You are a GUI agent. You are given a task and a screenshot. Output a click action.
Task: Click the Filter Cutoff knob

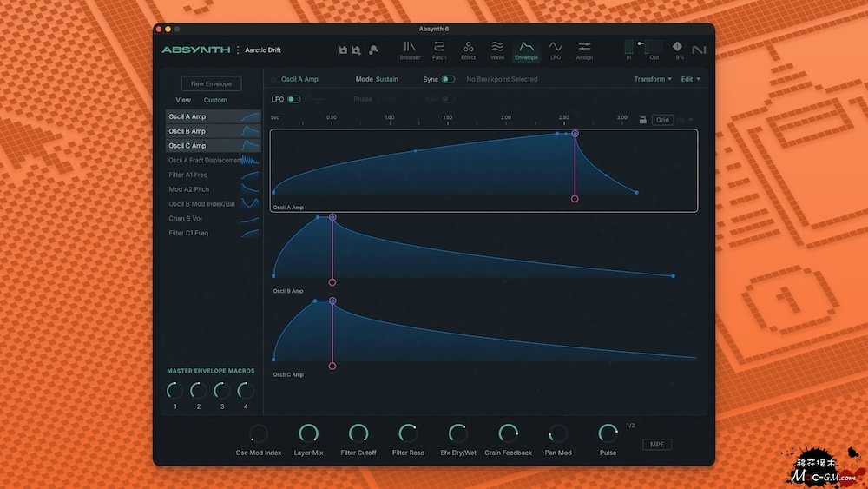358,433
